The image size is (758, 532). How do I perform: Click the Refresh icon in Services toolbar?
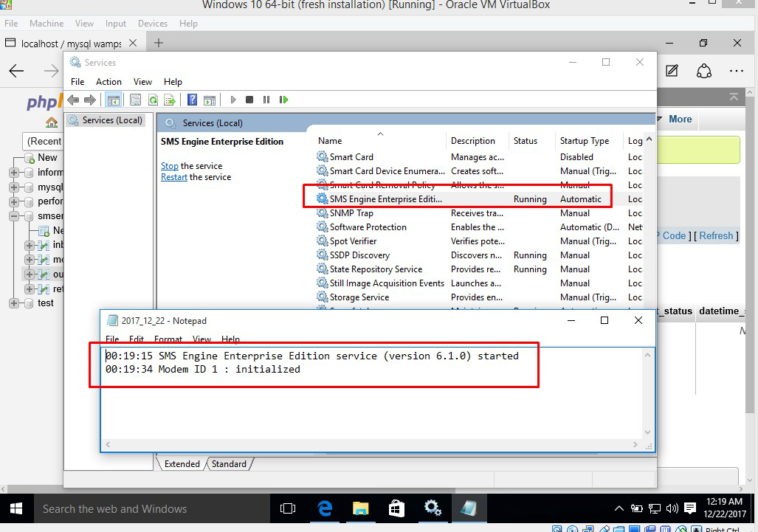click(153, 100)
